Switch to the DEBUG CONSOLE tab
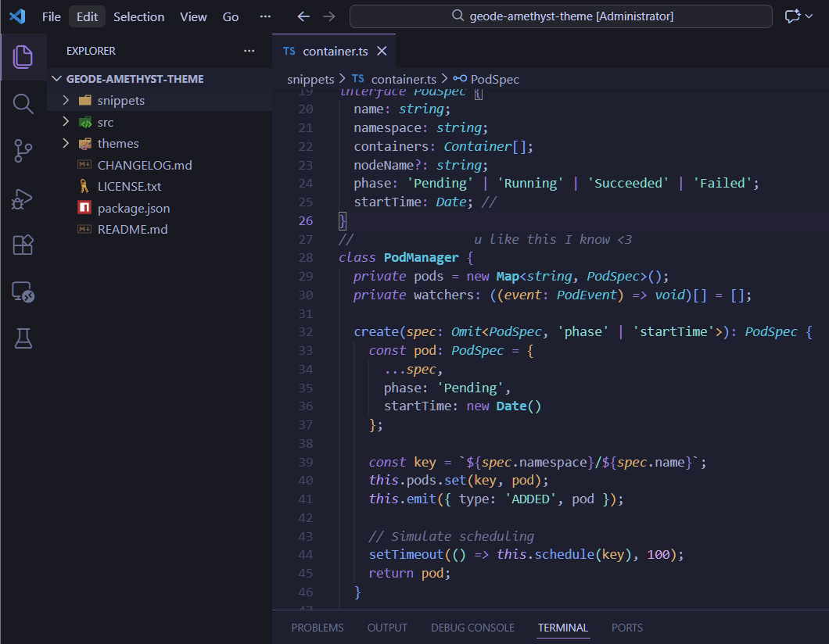The image size is (829, 644). pos(472,628)
